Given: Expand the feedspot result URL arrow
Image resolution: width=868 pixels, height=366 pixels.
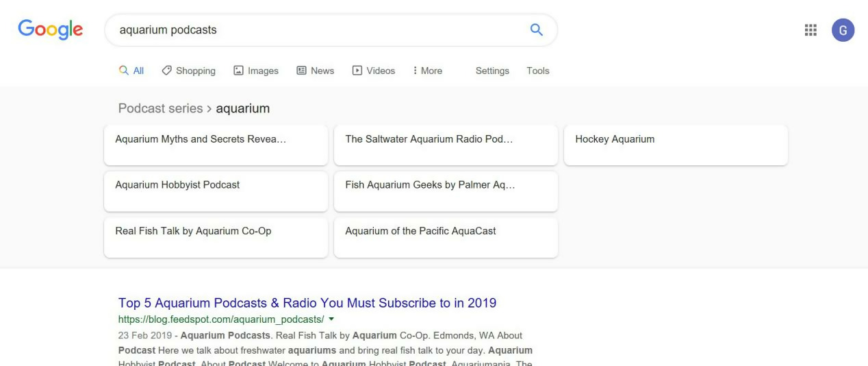Looking at the screenshot, I should (331, 319).
